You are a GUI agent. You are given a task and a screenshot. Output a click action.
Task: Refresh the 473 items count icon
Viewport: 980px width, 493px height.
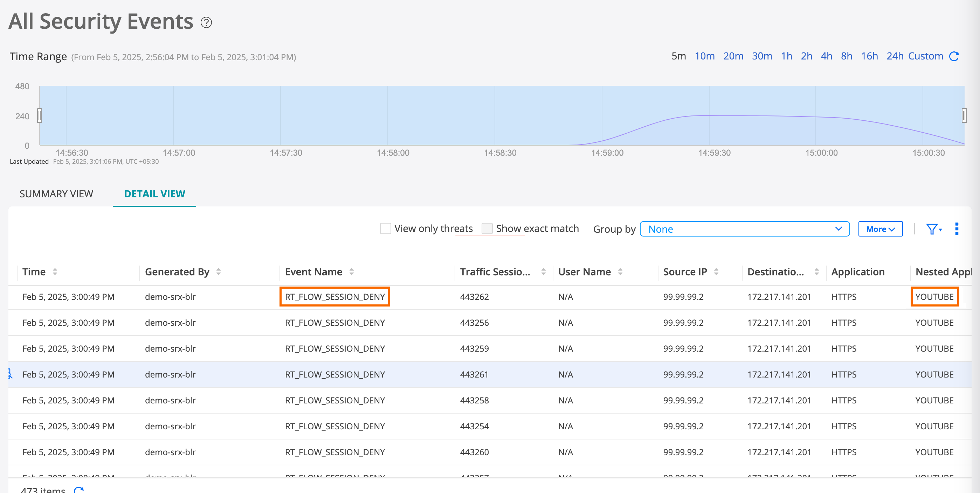pyautogui.click(x=79, y=490)
